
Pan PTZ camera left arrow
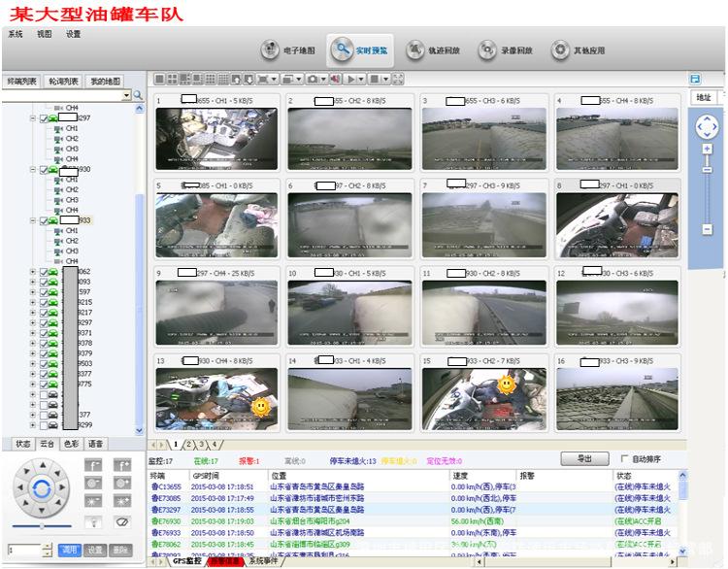click(20, 487)
